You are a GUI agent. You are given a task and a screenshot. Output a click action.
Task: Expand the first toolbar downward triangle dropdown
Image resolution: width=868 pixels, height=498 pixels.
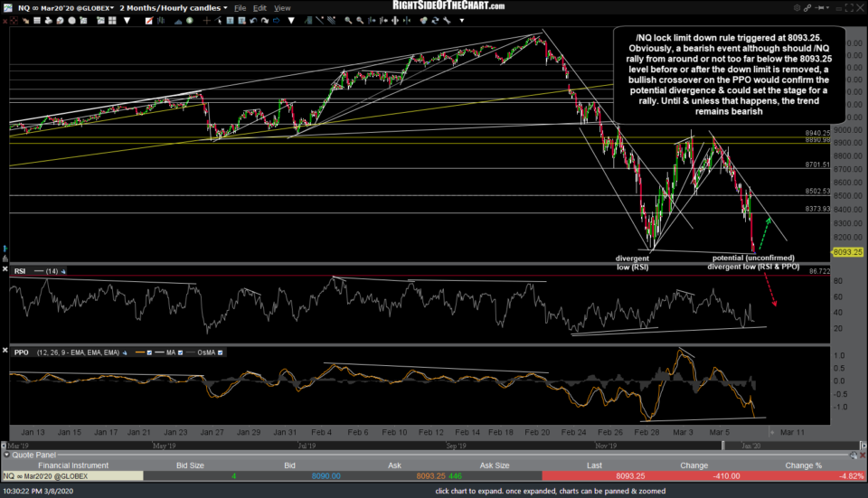127,21
